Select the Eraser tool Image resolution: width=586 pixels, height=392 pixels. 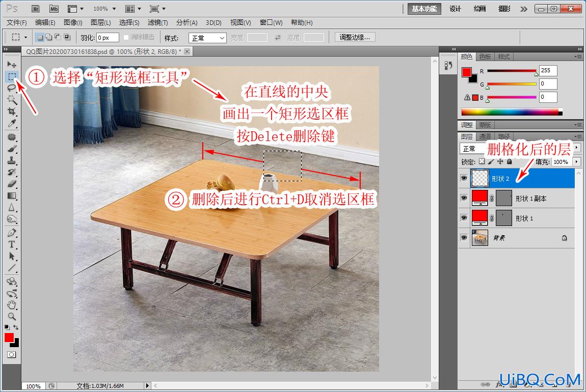point(12,184)
